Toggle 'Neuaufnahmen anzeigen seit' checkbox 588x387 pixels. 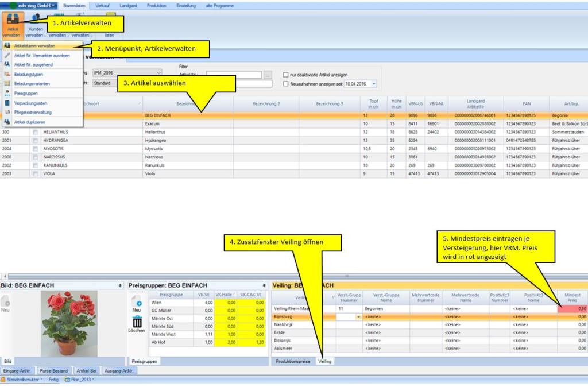coord(286,84)
